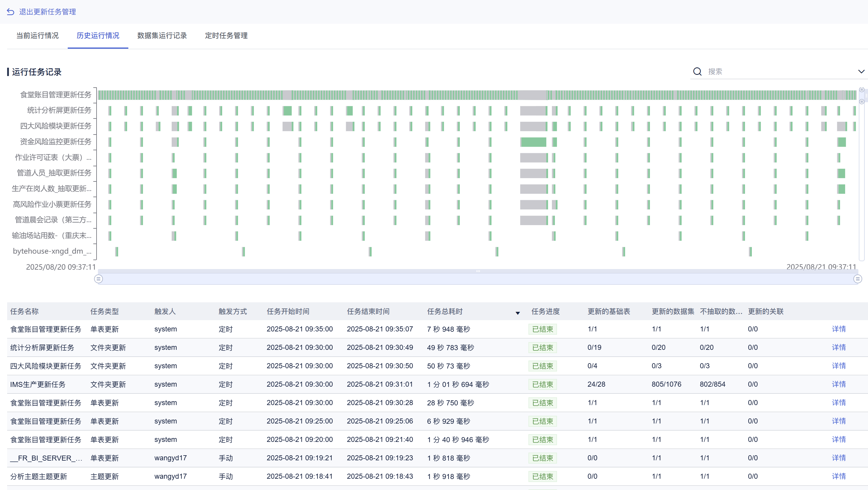
Task: Click the 805/1076 value in IMS生产更新任务 row
Action: 666,384
